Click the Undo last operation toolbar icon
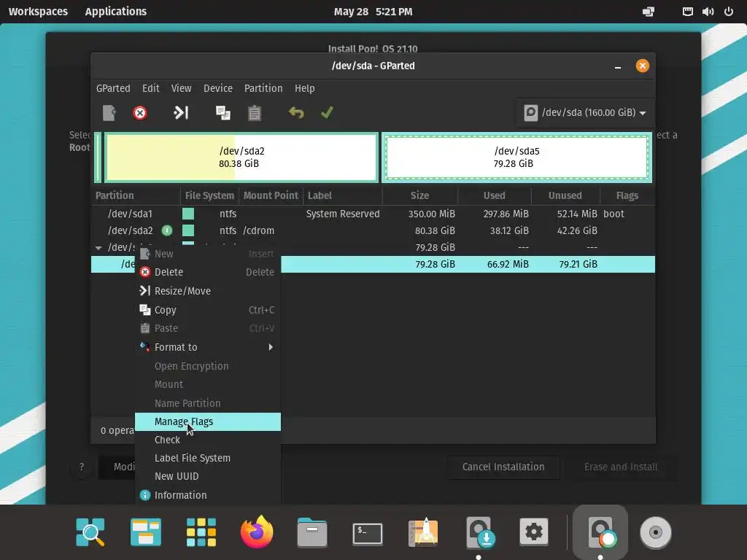 tap(296, 113)
